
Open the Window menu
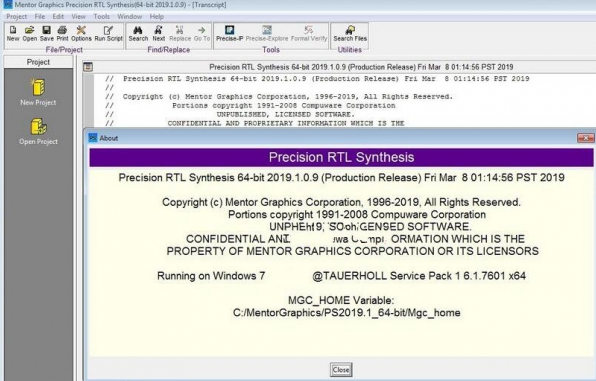click(x=129, y=17)
